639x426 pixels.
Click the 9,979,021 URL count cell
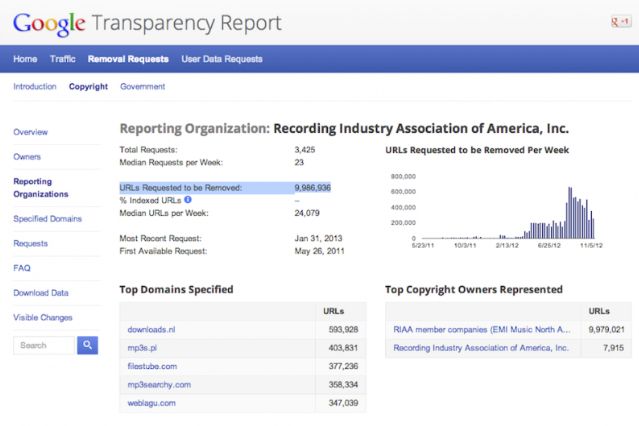pyautogui.click(x=606, y=329)
